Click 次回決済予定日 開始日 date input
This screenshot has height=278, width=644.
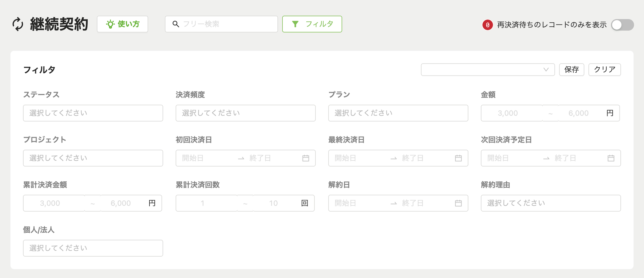coord(513,158)
